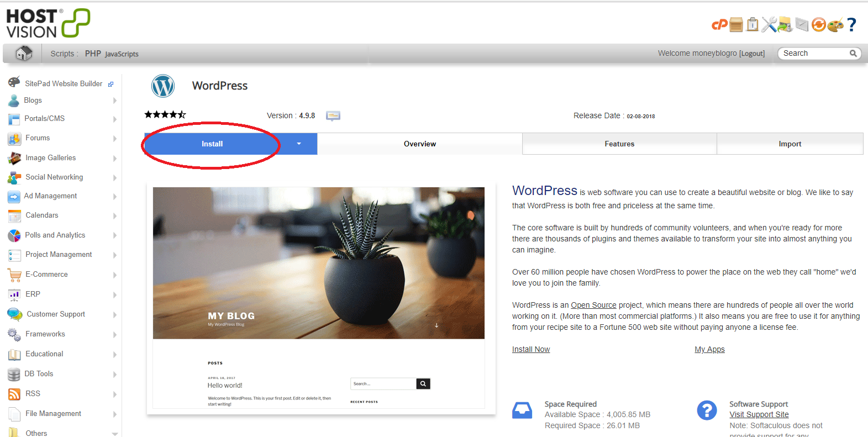Click the Polls and Analytics pie chart icon
This screenshot has height=437, width=868.
click(x=14, y=235)
